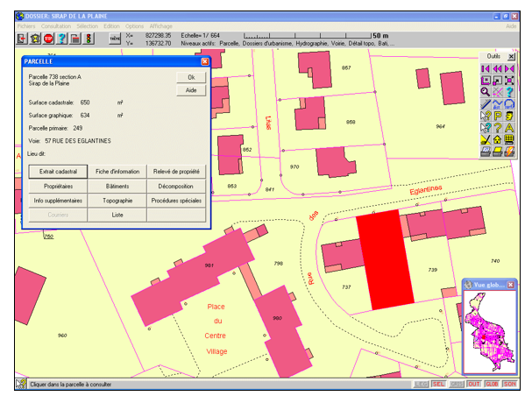Toggle the SON sound indicator
This screenshot has height=403, width=532.
tap(509, 384)
